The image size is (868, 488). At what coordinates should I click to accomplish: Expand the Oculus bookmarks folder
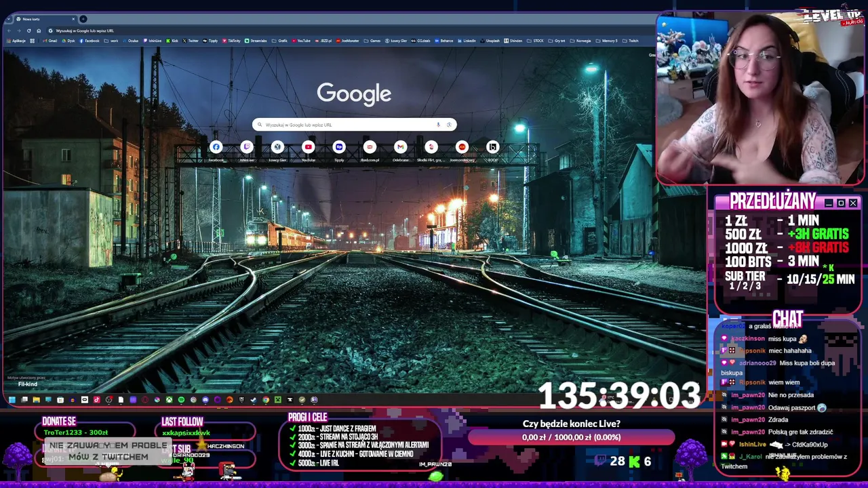coord(131,41)
